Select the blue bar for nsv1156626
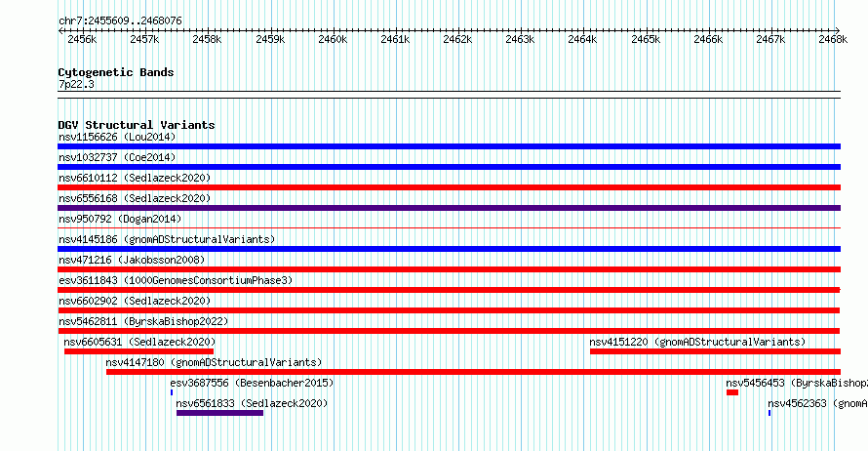 [449, 146]
